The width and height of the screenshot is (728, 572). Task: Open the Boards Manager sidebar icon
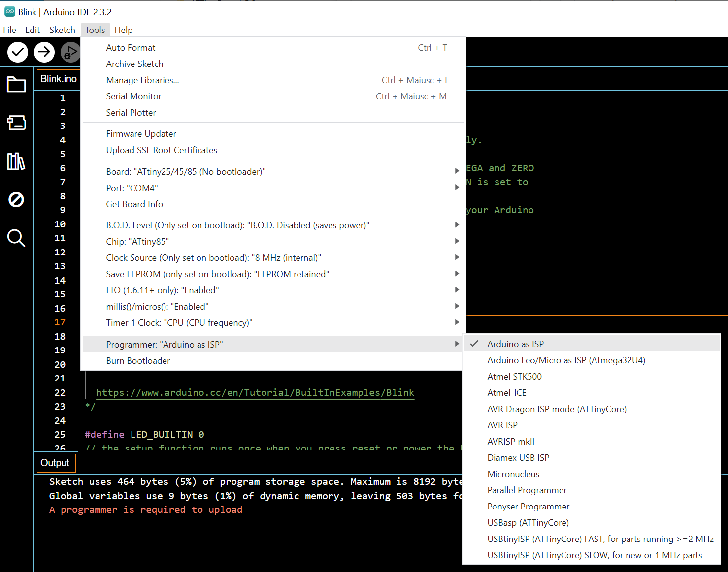[x=16, y=123]
